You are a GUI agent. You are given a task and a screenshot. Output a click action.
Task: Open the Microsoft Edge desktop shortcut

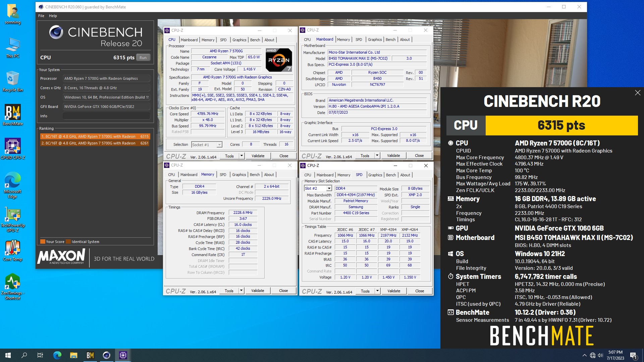tap(12, 185)
